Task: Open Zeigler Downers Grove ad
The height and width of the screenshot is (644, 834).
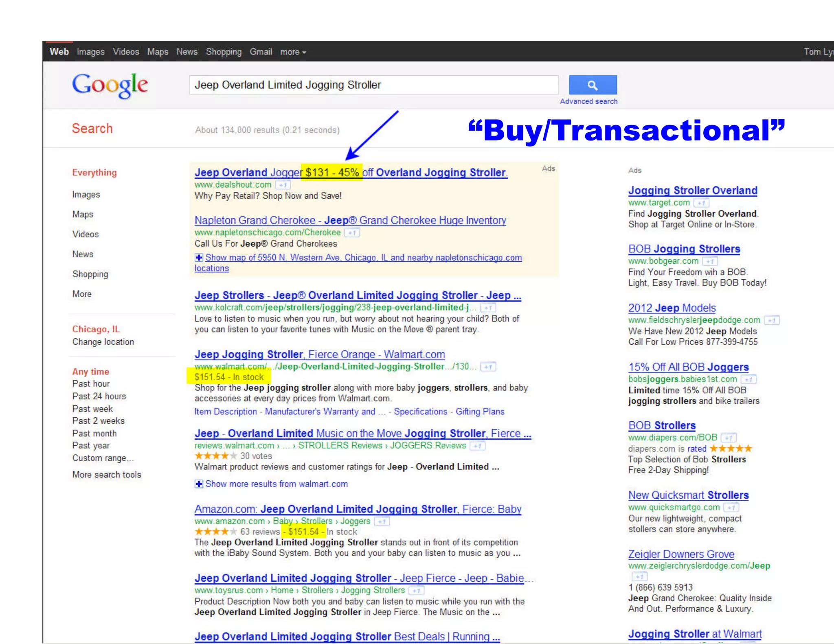Action: tap(681, 554)
